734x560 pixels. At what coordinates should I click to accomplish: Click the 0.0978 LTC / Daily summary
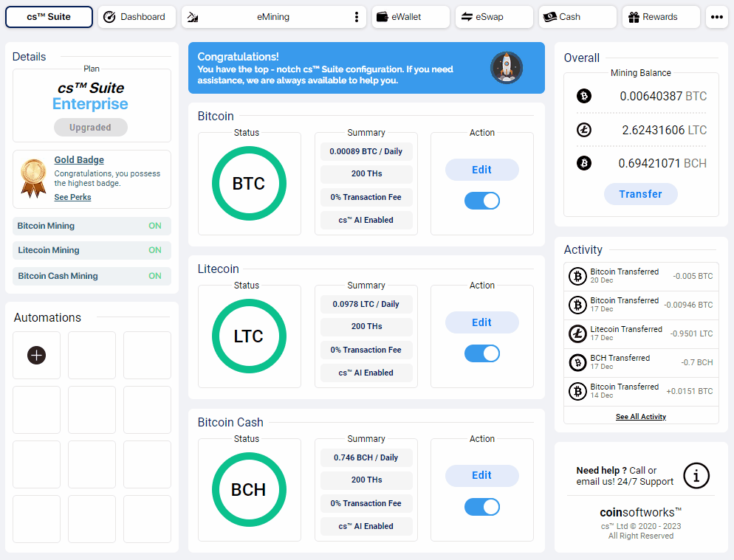tap(366, 304)
